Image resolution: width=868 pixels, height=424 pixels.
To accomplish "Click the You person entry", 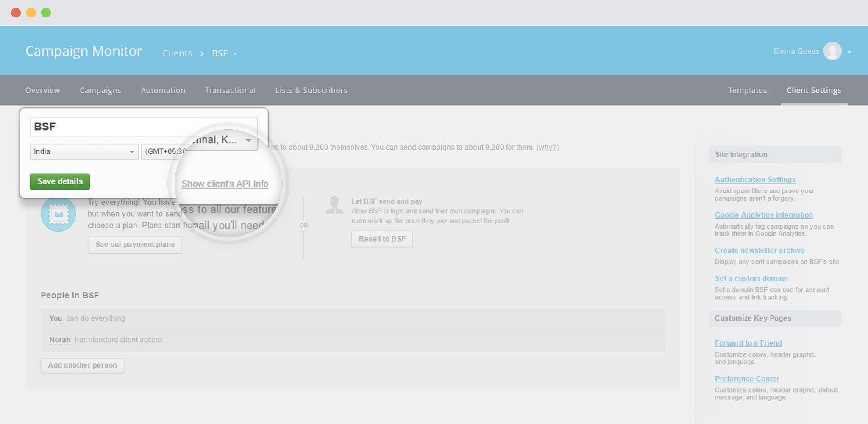I will (x=56, y=318).
